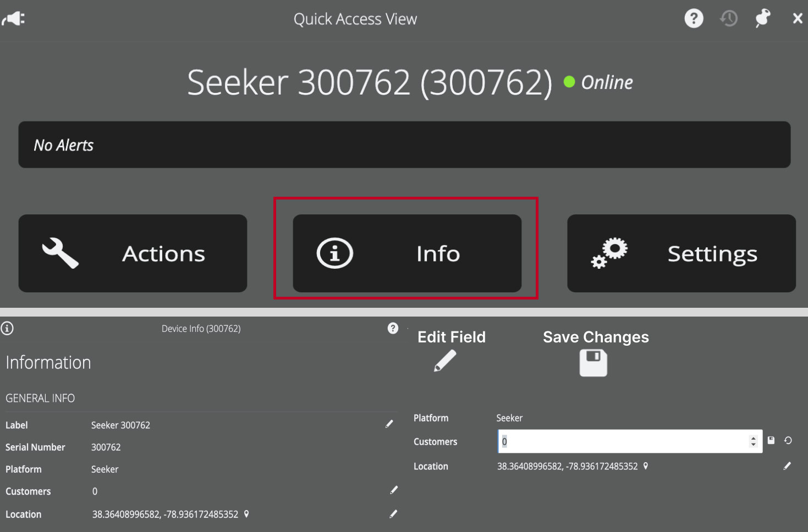Image resolution: width=808 pixels, height=532 pixels.
Task: Edit the Location using its pencil icon
Action: 394,513
